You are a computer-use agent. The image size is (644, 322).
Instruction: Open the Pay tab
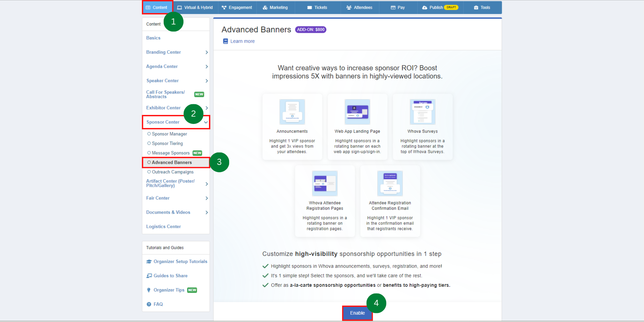point(398,7)
